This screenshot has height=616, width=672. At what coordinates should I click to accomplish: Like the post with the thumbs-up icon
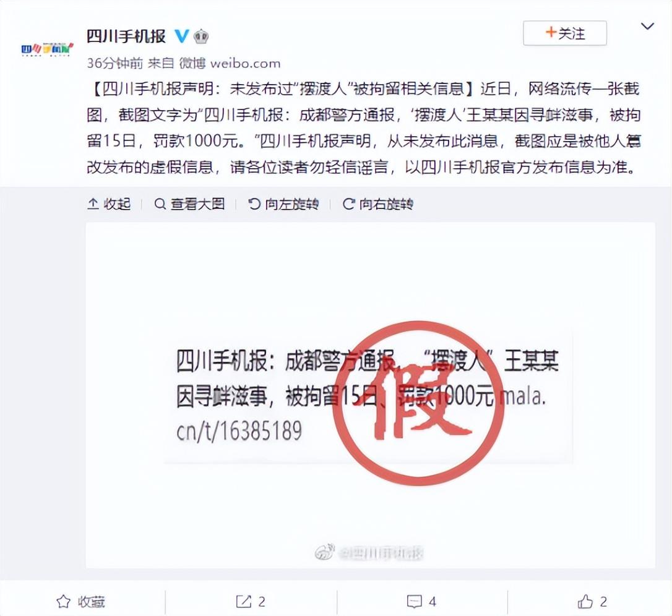pyautogui.click(x=585, y=601)
